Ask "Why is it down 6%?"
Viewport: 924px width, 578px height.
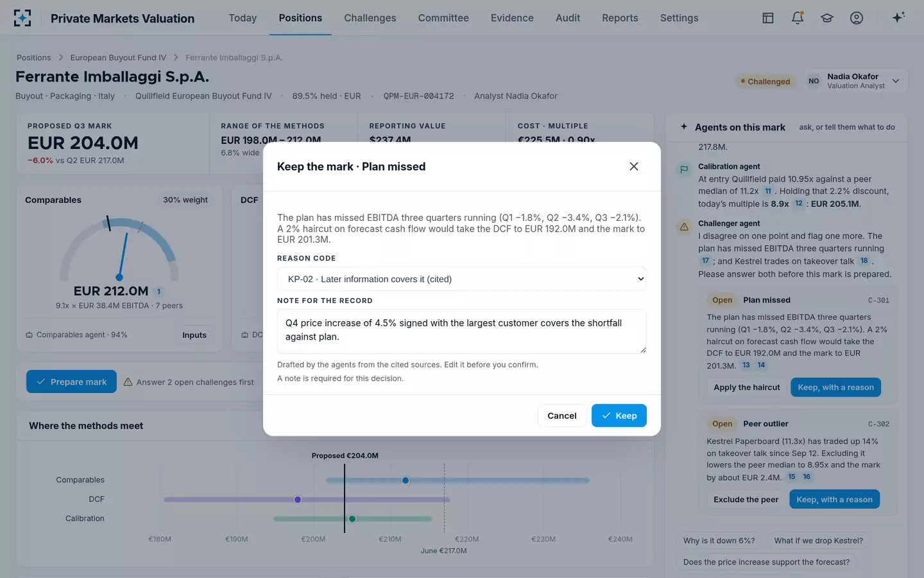[x=719, y=541]
